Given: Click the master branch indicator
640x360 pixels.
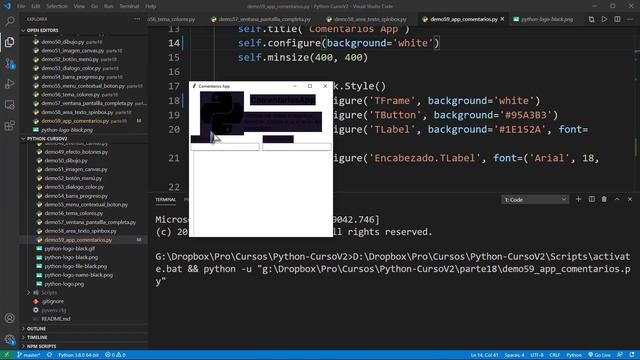Looking at the screenshot, I should click(29, 355).
